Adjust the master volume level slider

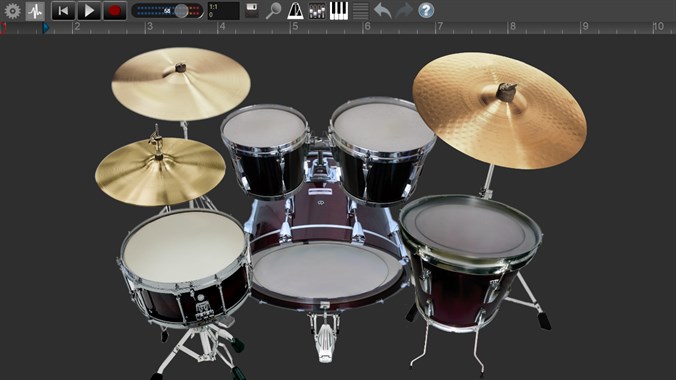[167, 11]
